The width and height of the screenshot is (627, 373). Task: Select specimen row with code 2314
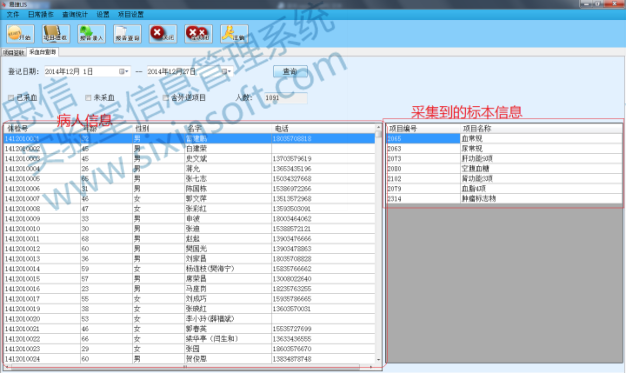pos(504,199)
